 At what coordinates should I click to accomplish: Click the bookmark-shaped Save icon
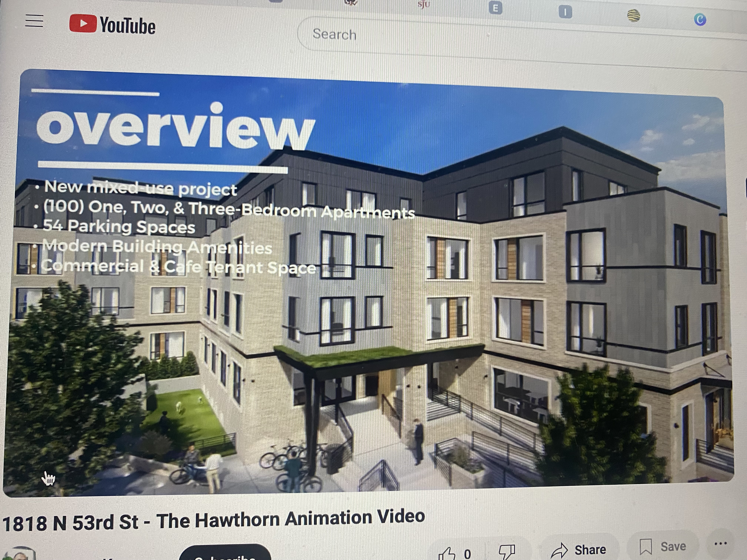tap(646, 546)
